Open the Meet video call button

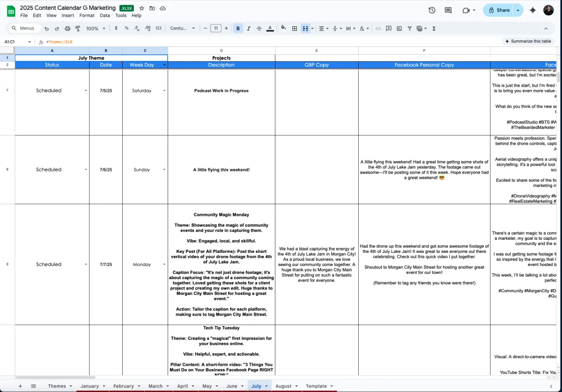pyautogui.click(x=468, y=10)
